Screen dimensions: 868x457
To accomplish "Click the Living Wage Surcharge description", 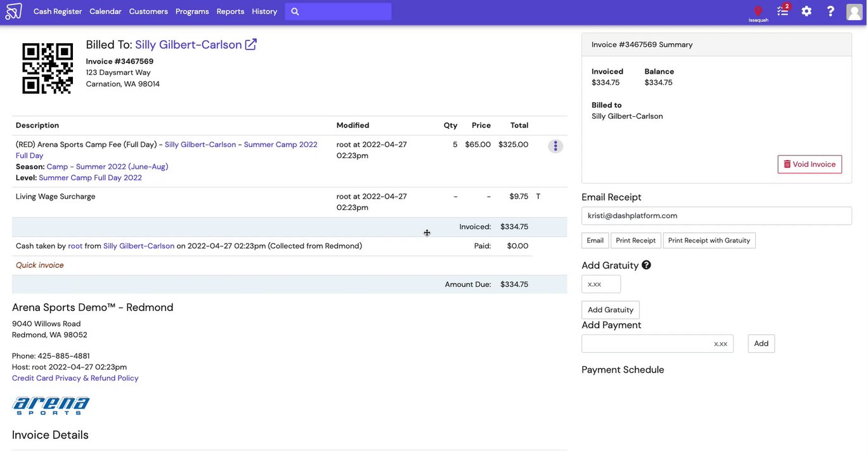I will pyautogui.click(x=56, y=197).
